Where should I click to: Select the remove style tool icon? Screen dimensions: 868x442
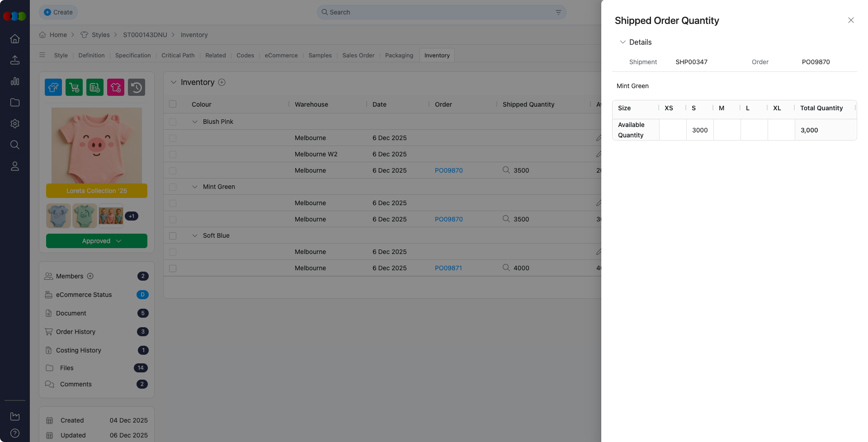(x=115, y=87)
